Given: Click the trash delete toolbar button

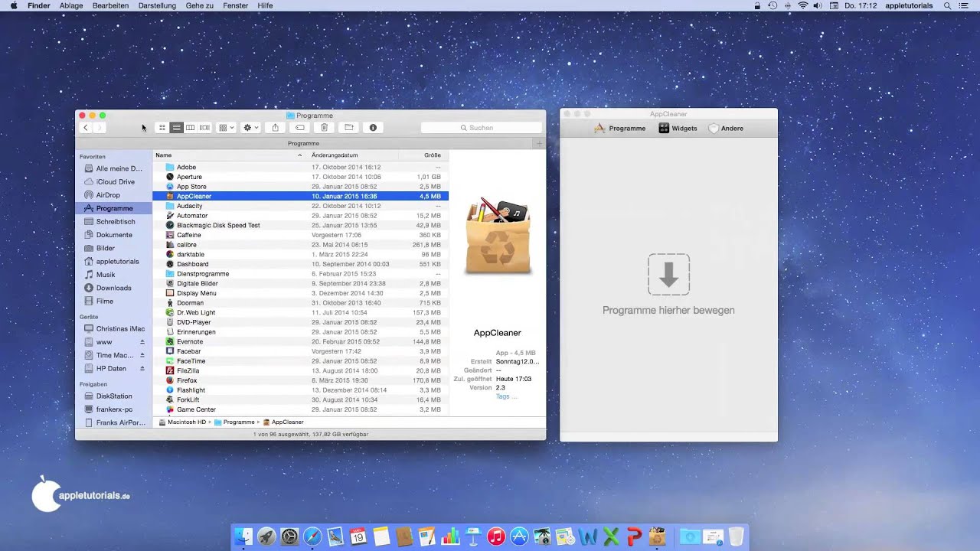Looking at the screenshot, I should click(x=325, y=128).
